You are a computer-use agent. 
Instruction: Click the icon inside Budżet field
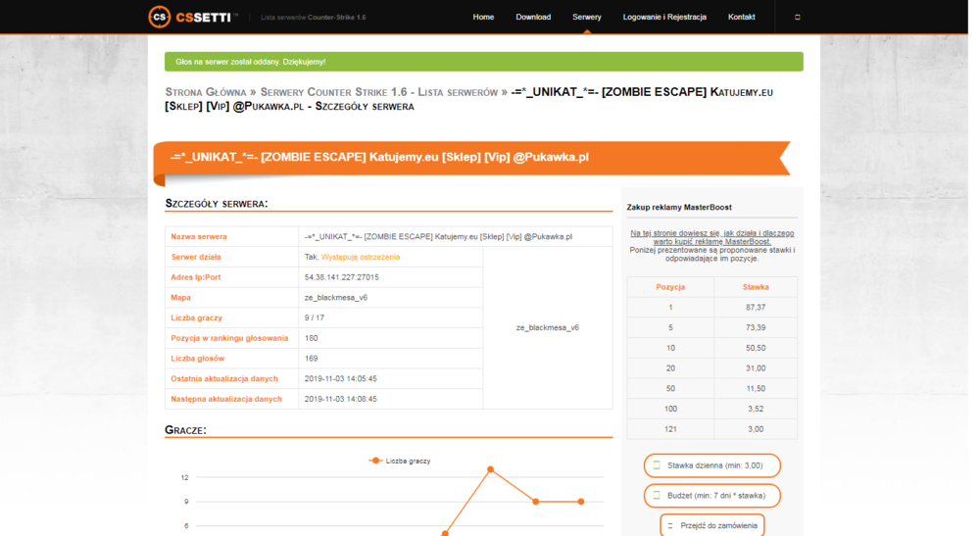tap(657, 496)
